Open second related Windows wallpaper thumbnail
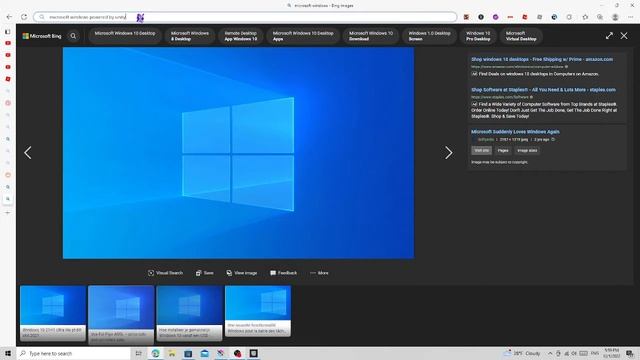Image resolution: width=640 pixels, height=360 pixels. 121,315
